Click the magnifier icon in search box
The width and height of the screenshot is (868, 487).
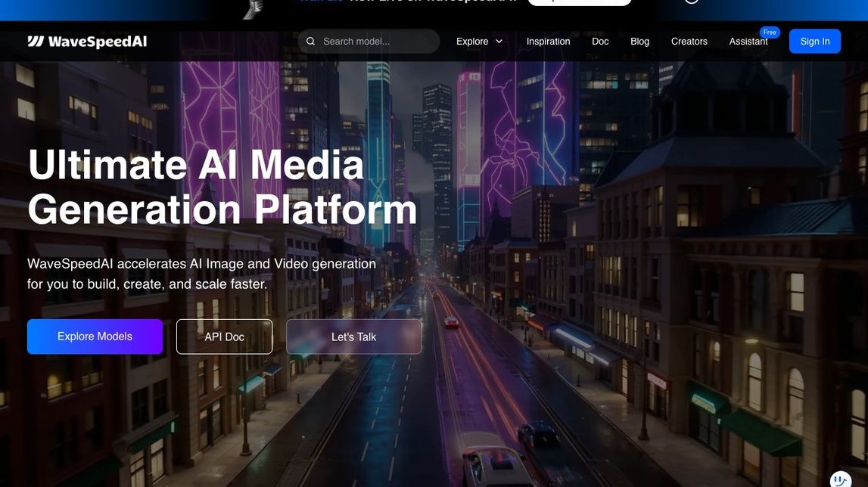(x=310, y=42)
